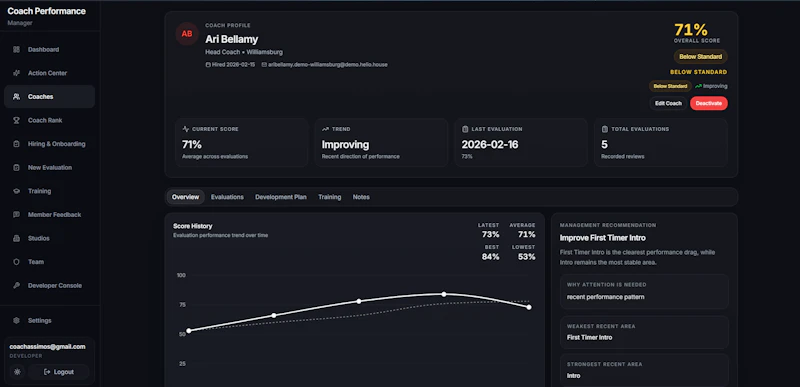Click the Score History title
800x387 pixels.
click(x=193, y=226)
